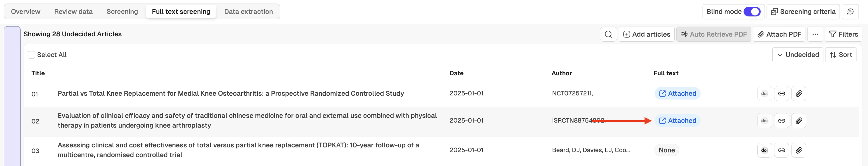Open the comments chat bubble icon
The width and height of the screenshot is (868, 166).
850,12
